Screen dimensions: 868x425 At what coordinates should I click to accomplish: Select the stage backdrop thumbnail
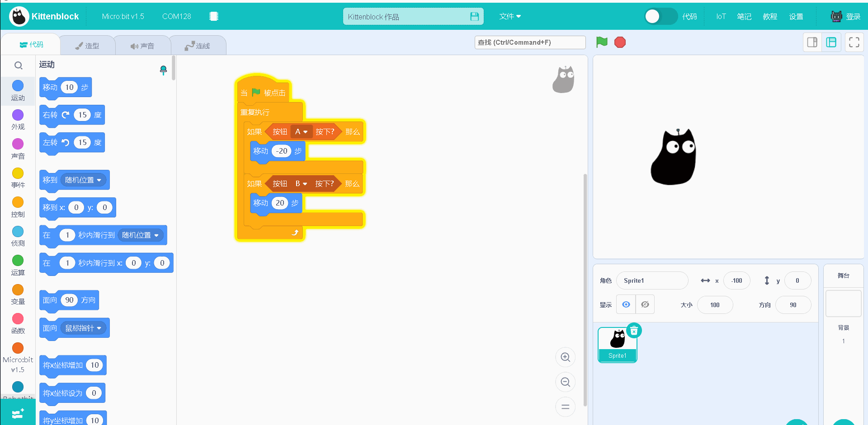pyautogui.click(x=843, y=304)
